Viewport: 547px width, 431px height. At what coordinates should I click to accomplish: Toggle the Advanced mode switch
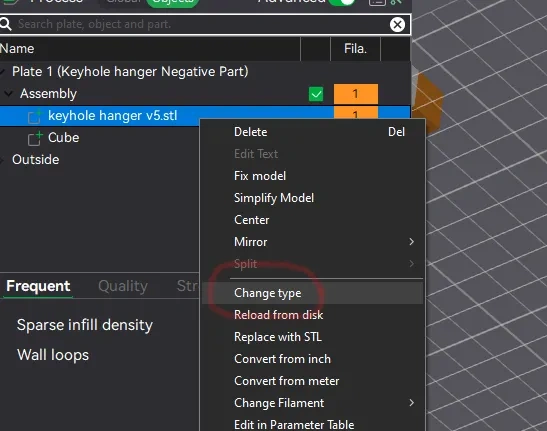[342, 2]
